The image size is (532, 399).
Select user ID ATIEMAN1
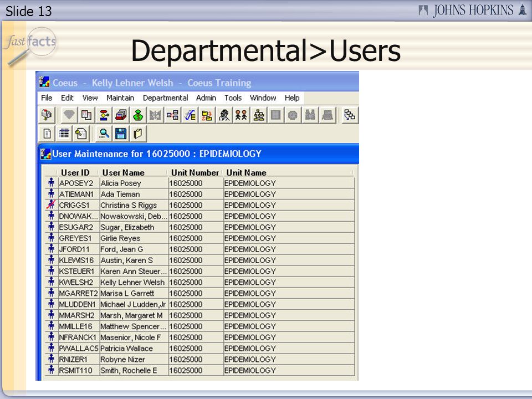coord(76,195)
